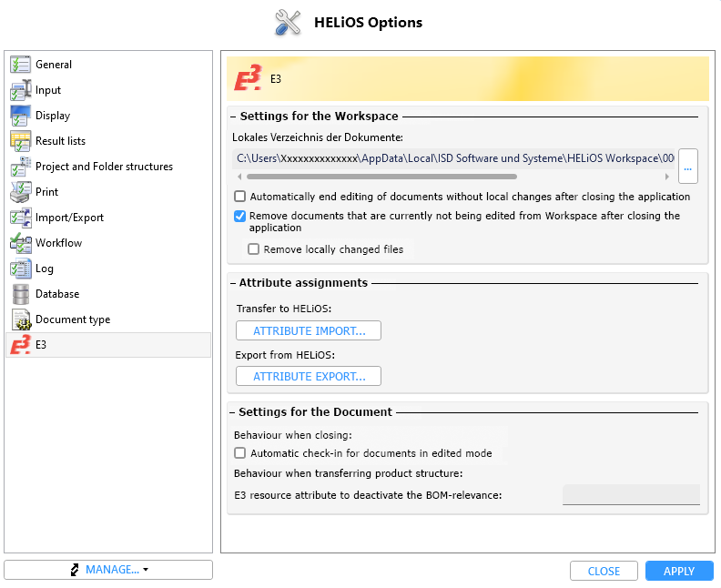Click the Workflow icon in sidebar
This screenshot has height=588, width=721.
tap(20, 243)
